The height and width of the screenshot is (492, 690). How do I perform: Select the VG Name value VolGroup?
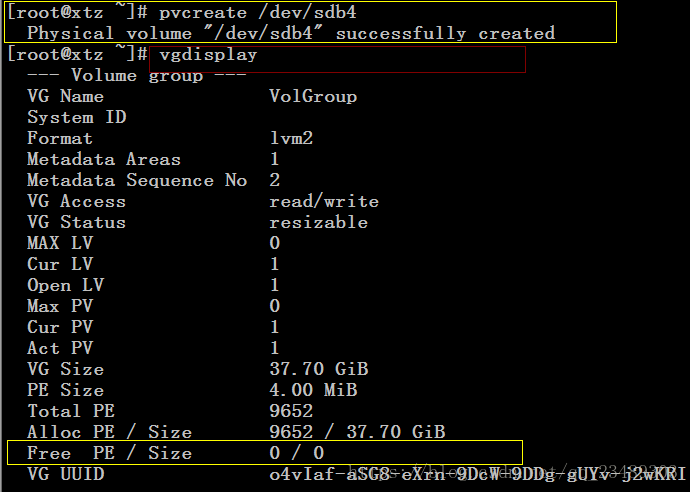point(313,96)
